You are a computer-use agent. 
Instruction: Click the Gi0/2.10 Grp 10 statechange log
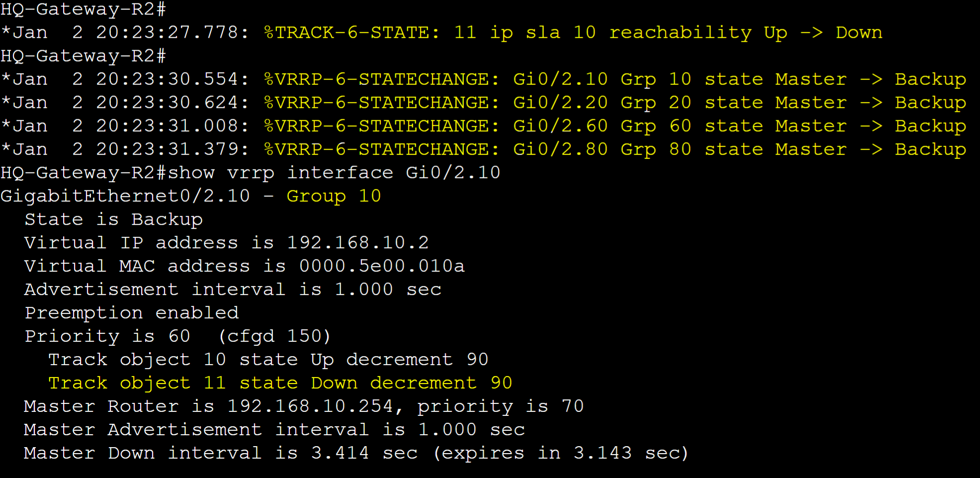[615, 80]
